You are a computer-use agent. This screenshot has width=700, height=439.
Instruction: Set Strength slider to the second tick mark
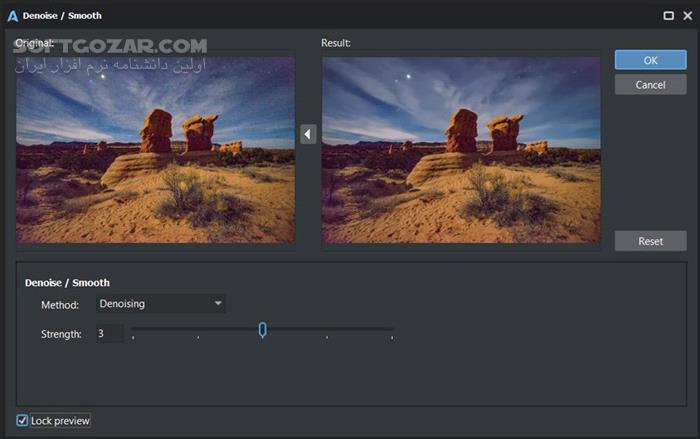click(198, 329)
